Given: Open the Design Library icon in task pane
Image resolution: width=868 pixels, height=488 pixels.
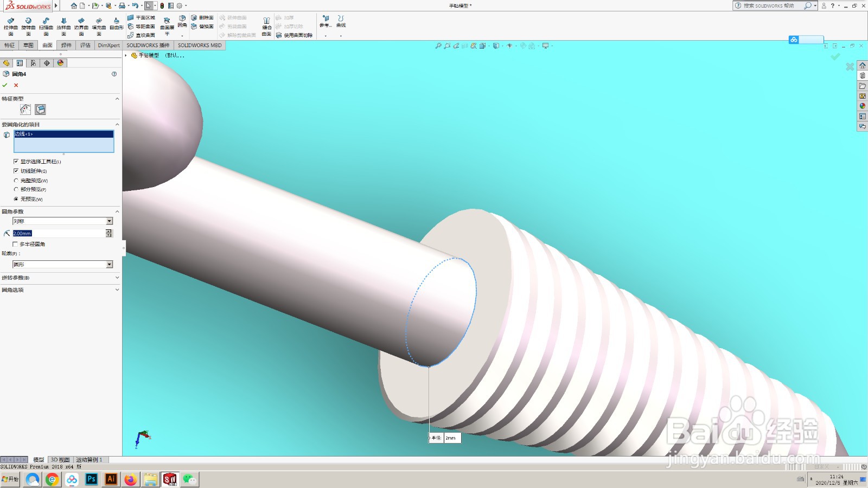Looking at the screenshot, I should pos(863,76).
